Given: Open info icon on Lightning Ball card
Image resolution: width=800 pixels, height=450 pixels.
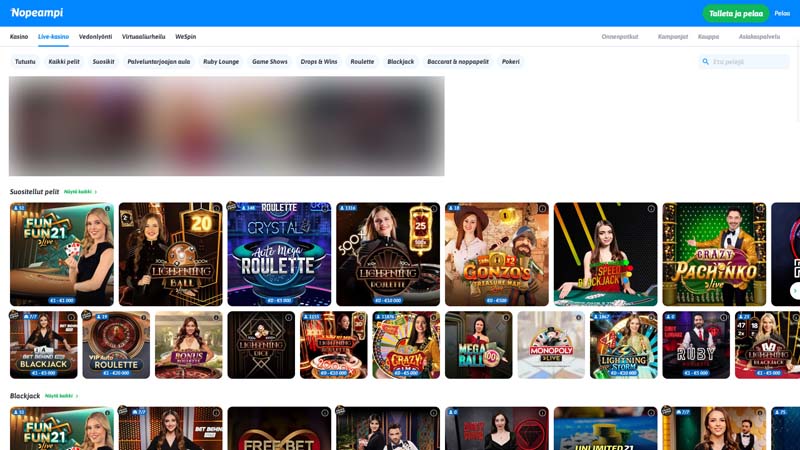Looking at the screenshot, I should pos(216,209).
